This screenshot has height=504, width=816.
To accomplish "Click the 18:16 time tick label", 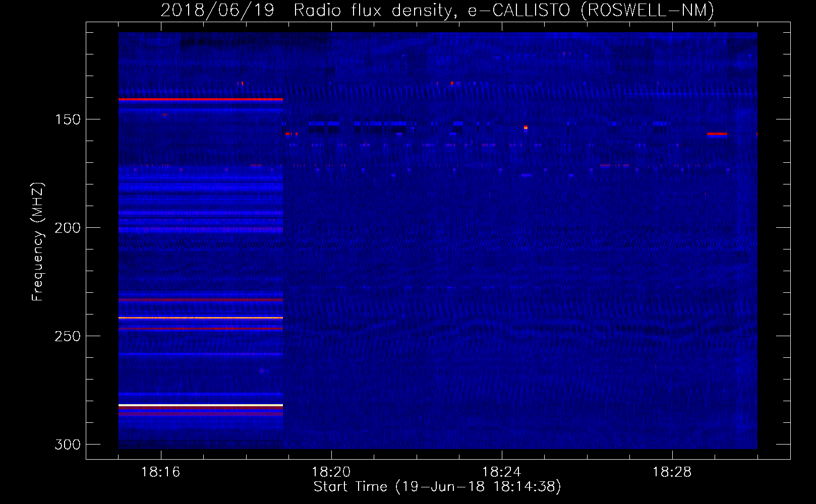I will [160, 472].
